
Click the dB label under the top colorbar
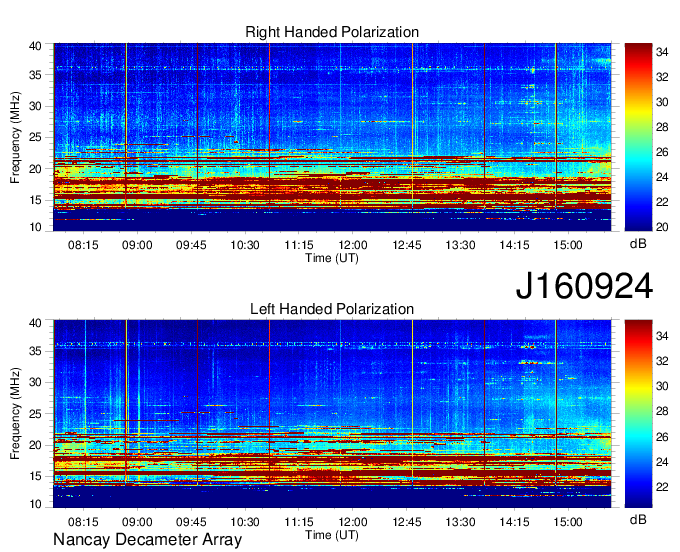[x=638, y=244]
